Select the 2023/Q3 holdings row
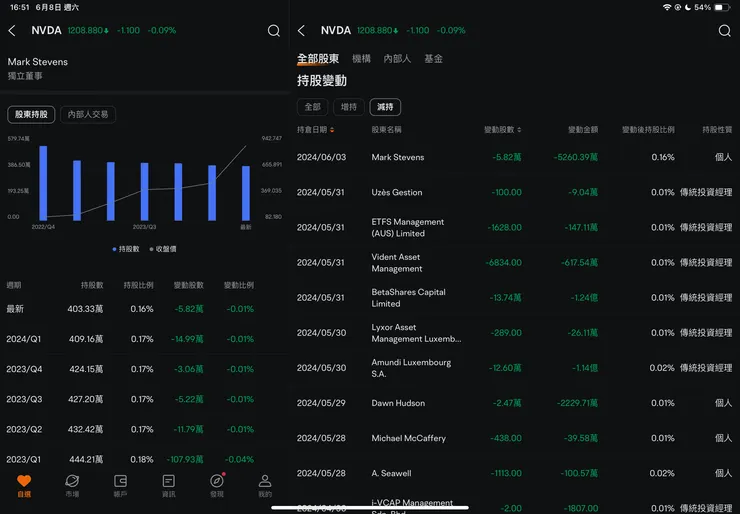740x514 pixels. point(144,399)
